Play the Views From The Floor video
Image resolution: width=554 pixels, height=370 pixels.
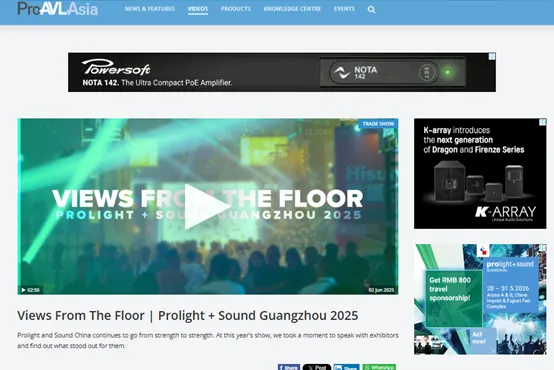208,206
